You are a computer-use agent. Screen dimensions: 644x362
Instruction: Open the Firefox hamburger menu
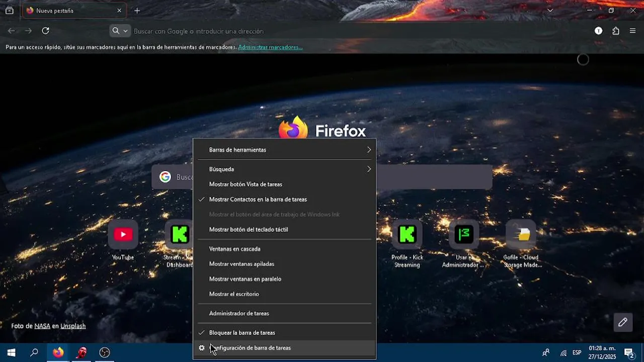632,31
